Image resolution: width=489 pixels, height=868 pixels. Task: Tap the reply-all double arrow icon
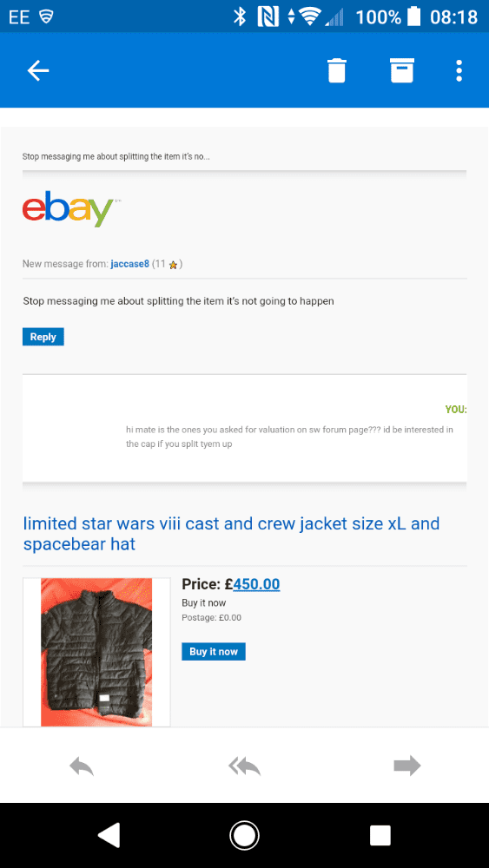(244, 766)
